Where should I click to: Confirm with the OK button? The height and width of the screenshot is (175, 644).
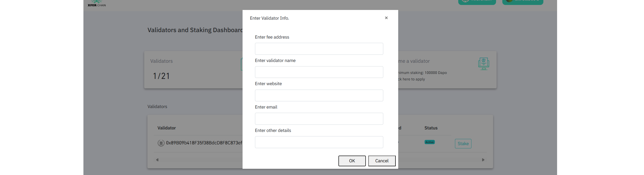click(x=352, y=161)
